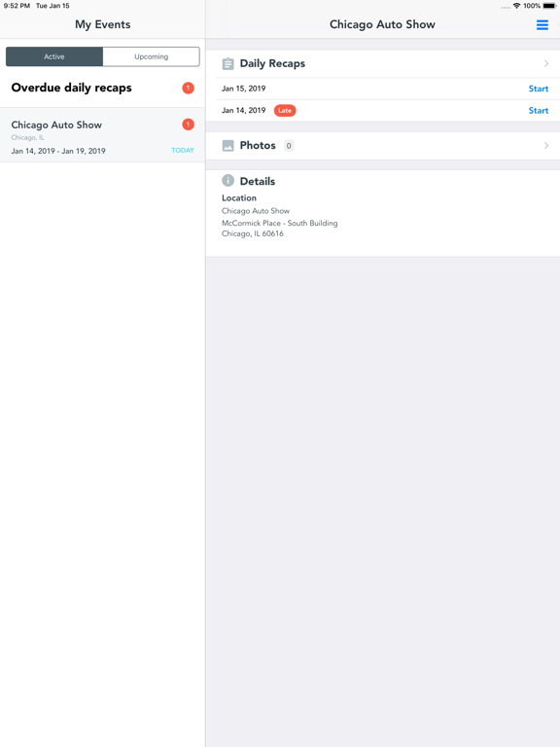Click the Jan 14, 2019 recap date
The width and height of the screenshot is (560, 747).
243,111
